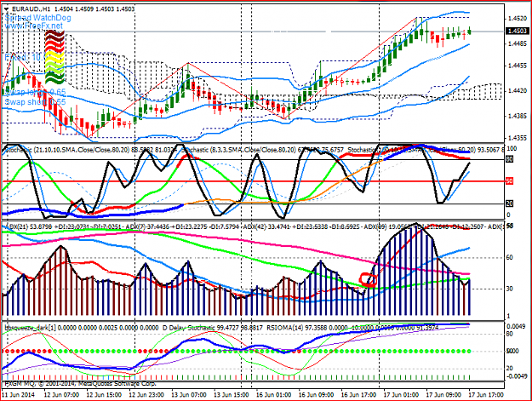Screen dimensions: 532x401
Task: Click the stochastic 20 level label
Action: 510,203
